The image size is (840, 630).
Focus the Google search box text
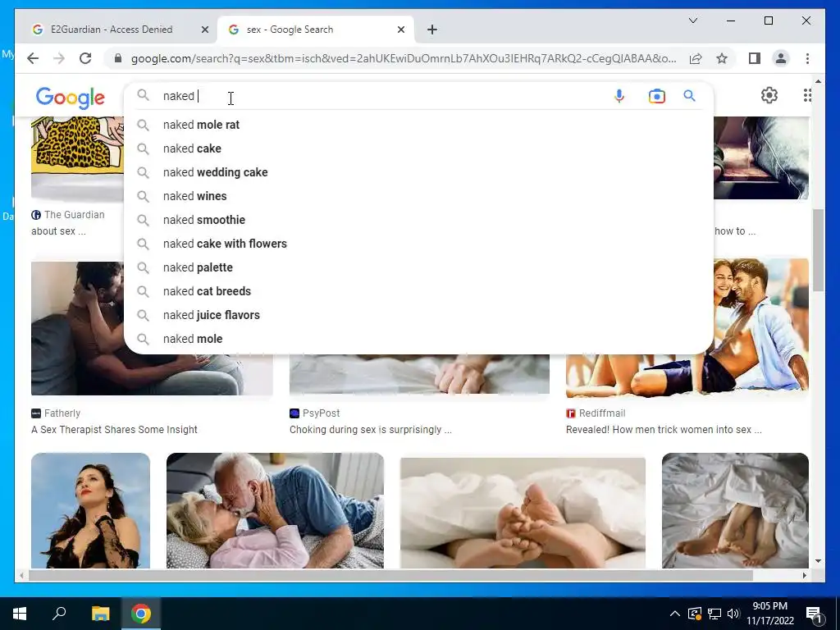tap(375, 96)
